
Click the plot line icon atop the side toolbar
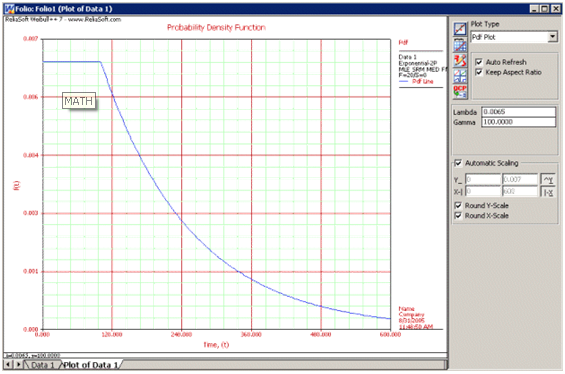(x=460, y=29)
